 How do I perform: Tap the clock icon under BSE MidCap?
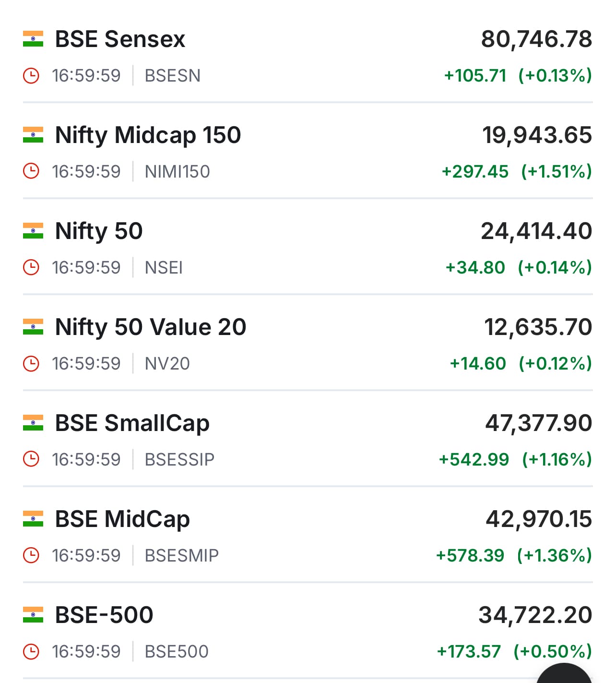[x=31, y=556]
